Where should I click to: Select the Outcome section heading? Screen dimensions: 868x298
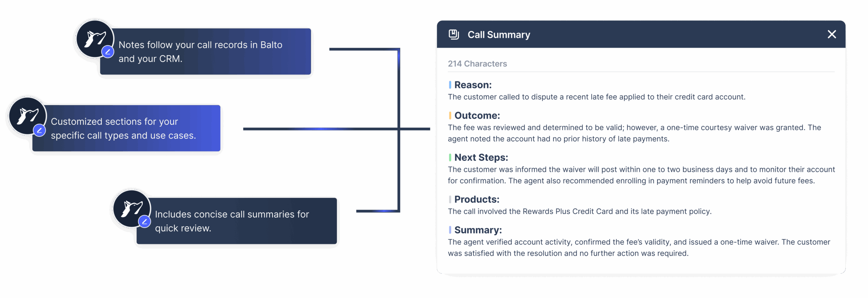(x=477, y=116)
